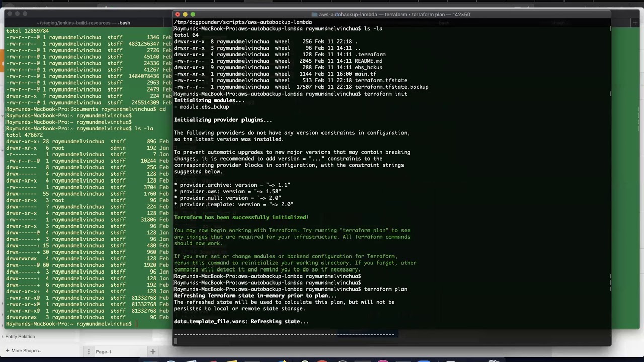This screenshot has height=362, width=644.
Task: Click the 'README.md' file name
Action: (369, 61)
